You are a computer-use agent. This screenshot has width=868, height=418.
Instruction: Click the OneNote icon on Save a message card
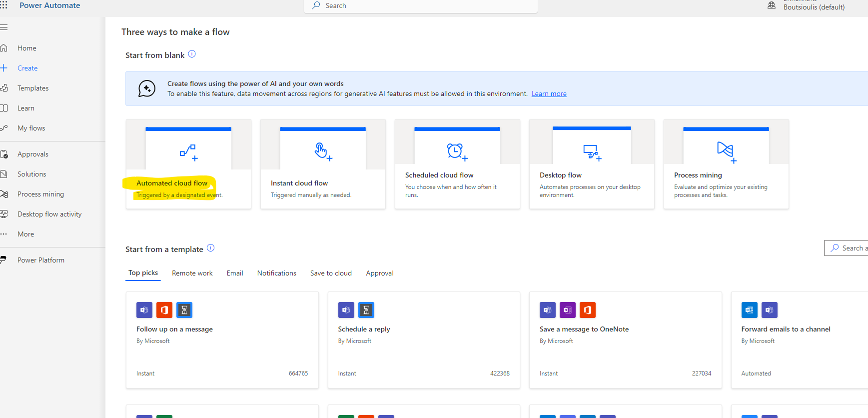coord(568,310)
